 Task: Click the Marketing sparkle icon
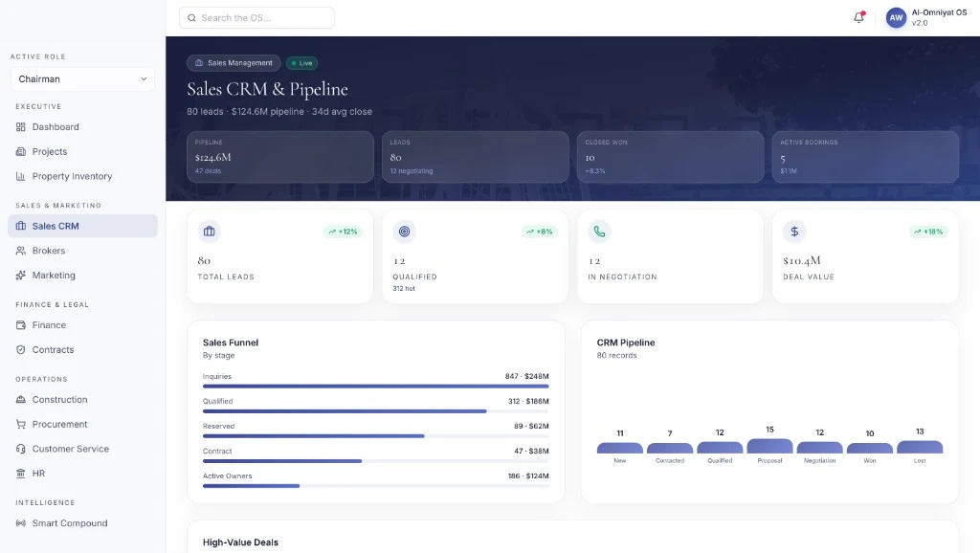click(x=21, y=275)
